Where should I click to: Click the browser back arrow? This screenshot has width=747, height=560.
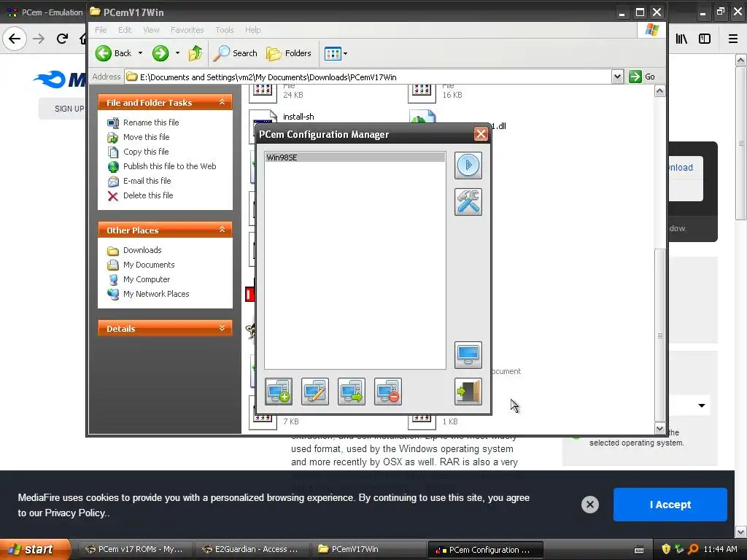point(15,39)
